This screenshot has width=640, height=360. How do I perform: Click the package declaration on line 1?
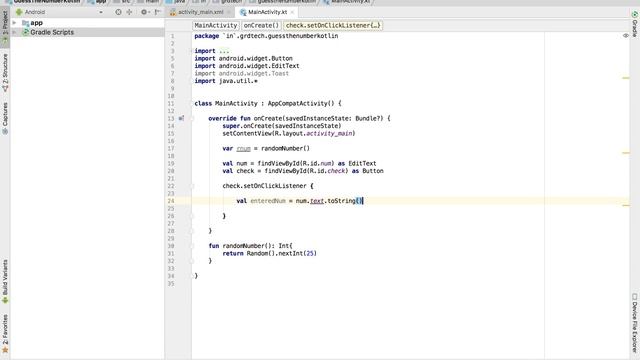point(266,36)
